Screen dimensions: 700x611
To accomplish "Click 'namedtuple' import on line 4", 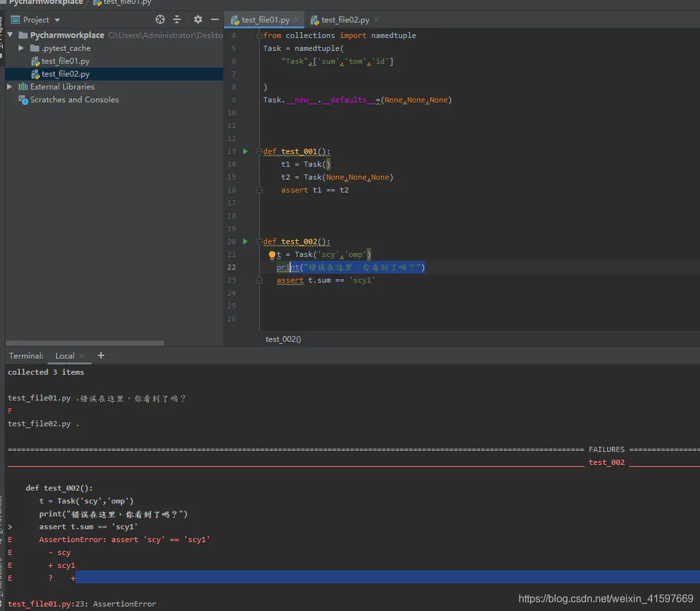I will pyautogui.click(x=393, y=35).
